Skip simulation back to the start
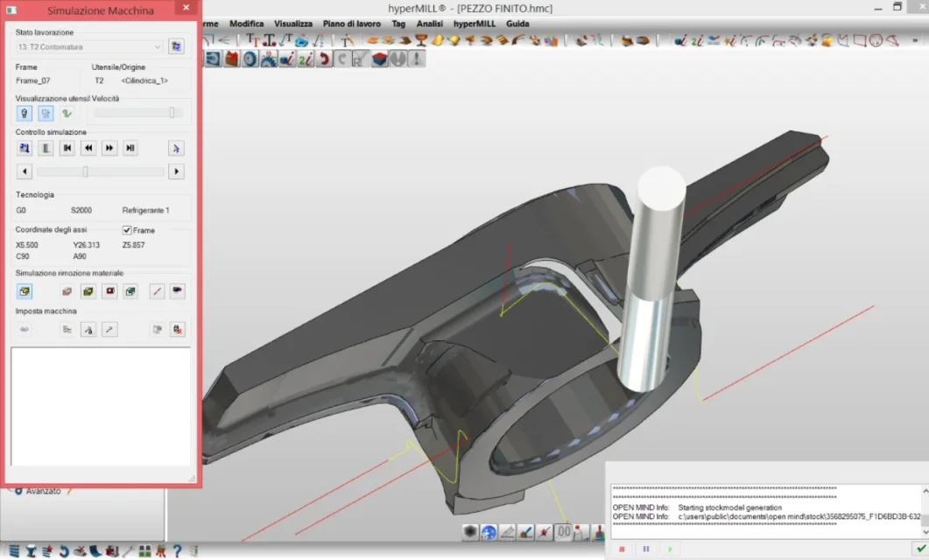The width and height of the screenshot is (929, 560). click(67, 148)
